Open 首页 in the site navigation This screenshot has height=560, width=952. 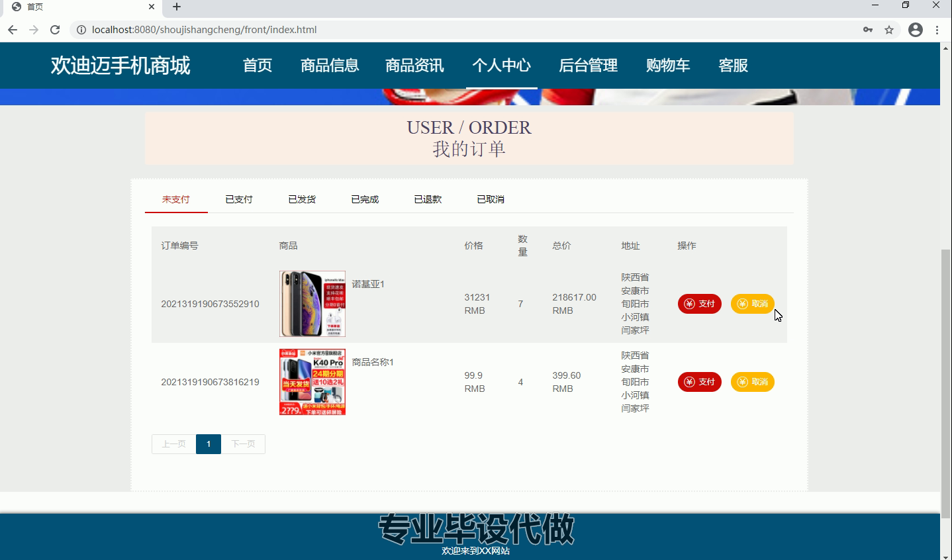tap(258, 66)
